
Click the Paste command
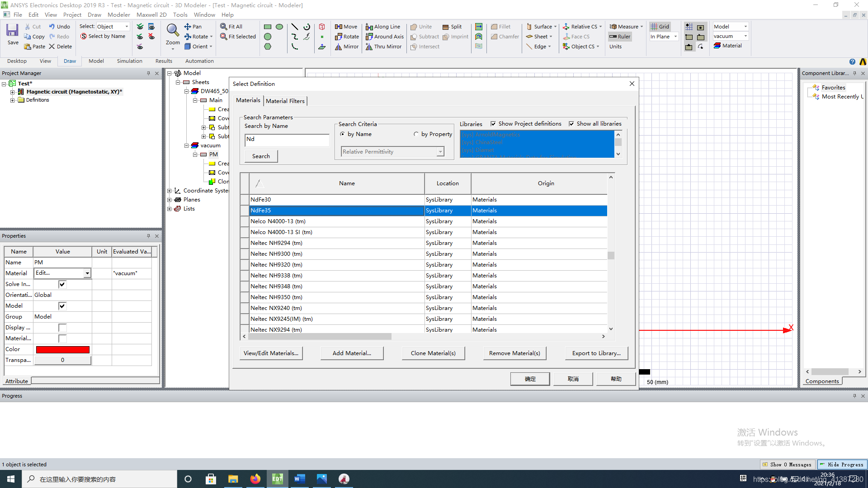click(x=34, y=47)
